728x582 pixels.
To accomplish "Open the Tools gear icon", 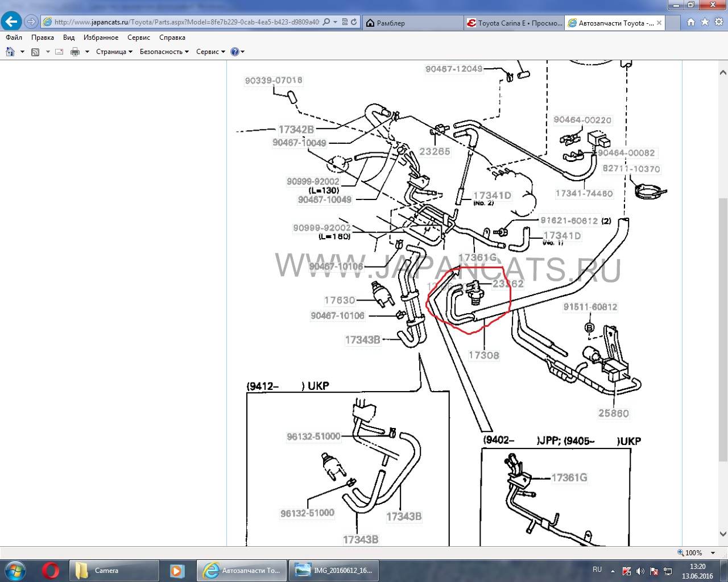I will coord(718,22).
